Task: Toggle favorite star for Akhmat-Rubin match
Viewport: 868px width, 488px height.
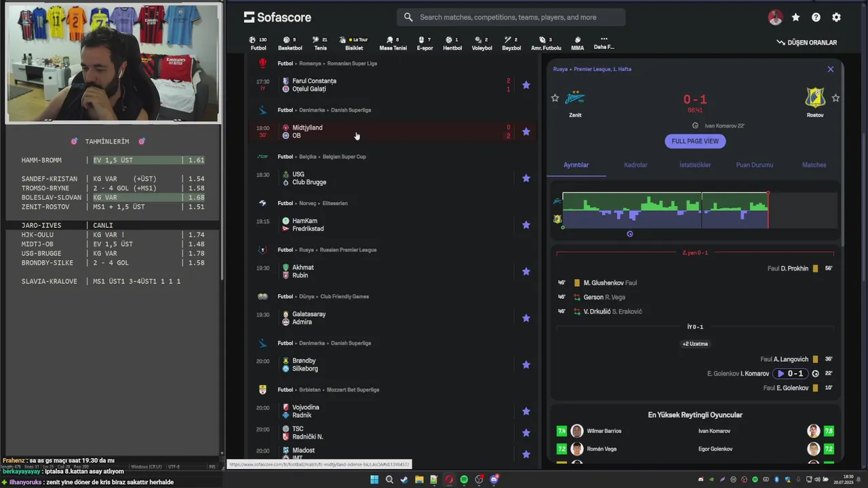Action: tap(526, 271)
